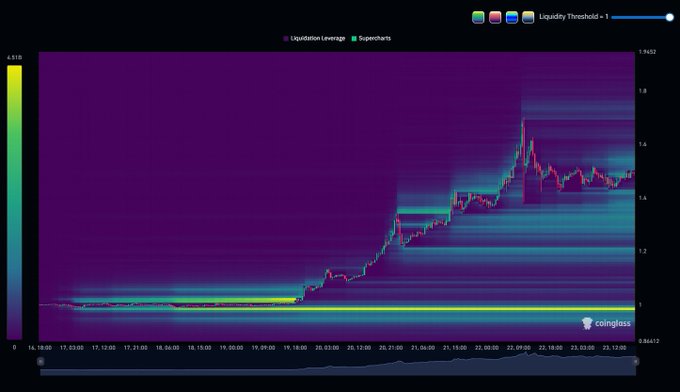
Task: Click the 0 minimum value under color scale
Action: coord(14,347)
